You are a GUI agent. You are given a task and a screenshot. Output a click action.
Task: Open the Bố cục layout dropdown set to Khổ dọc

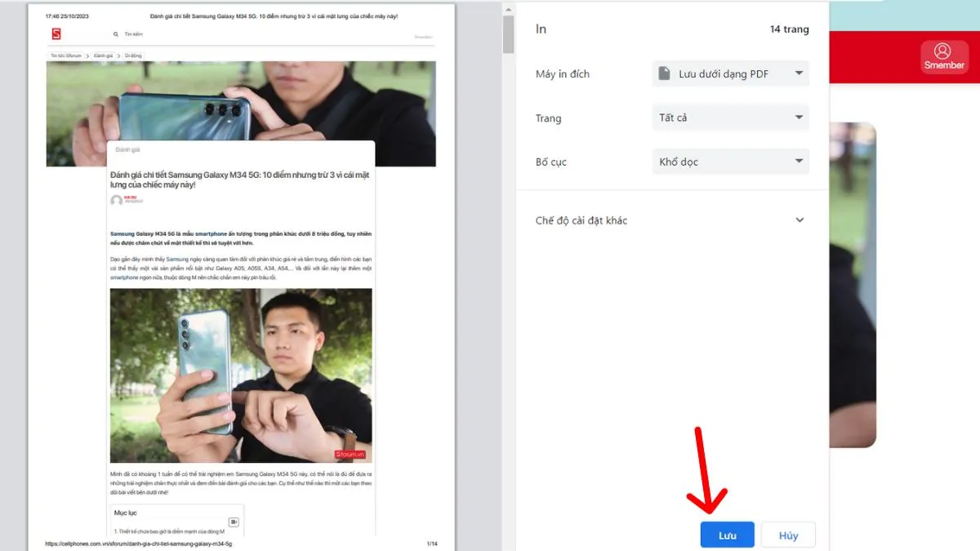731,162
